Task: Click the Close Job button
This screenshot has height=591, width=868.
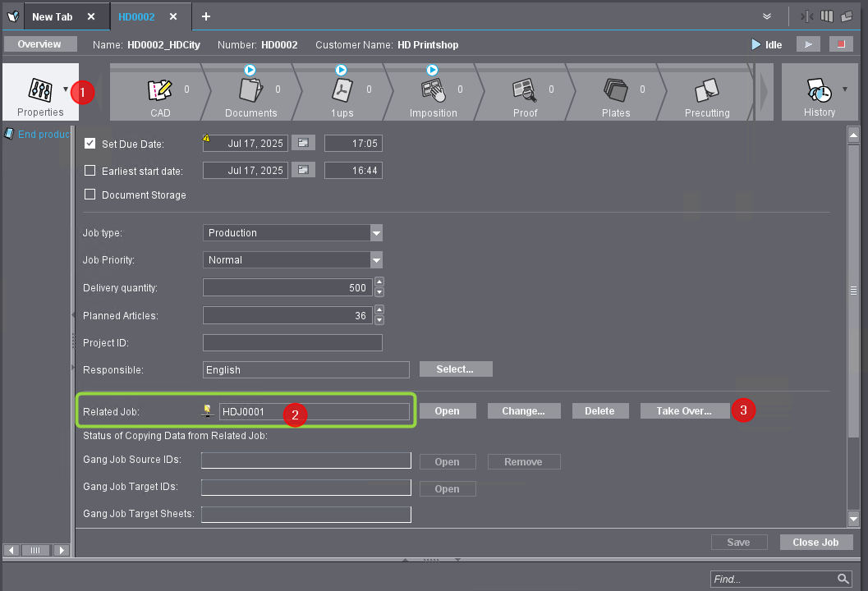Action: (815, 543)
